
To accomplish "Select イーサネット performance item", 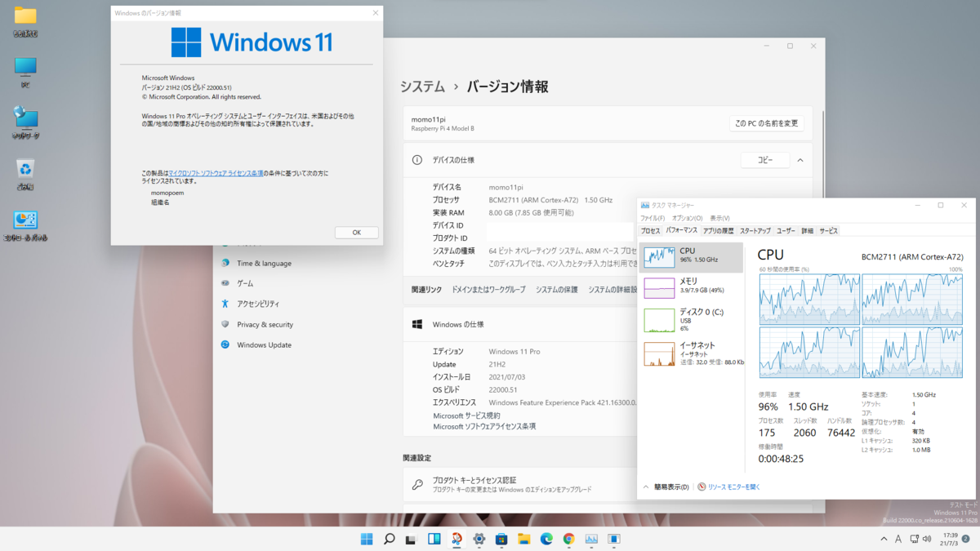I will pos(693,353).
